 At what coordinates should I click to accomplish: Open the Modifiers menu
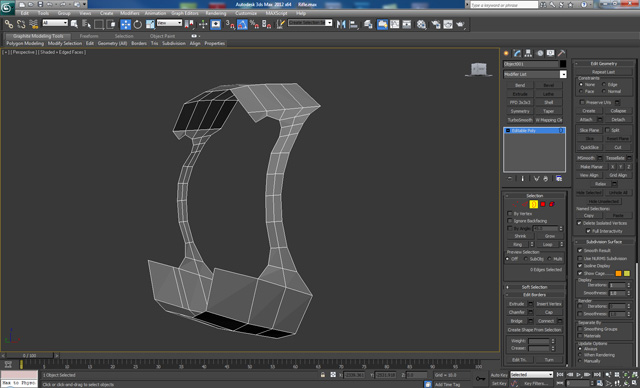[130, 13]
